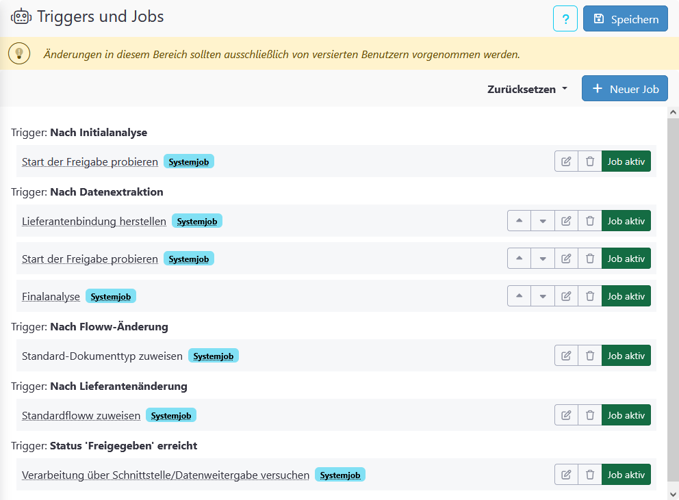Open the Lieferantenbindung herstellen link
This screenshot has width=679, height=500.
[94, 222]
